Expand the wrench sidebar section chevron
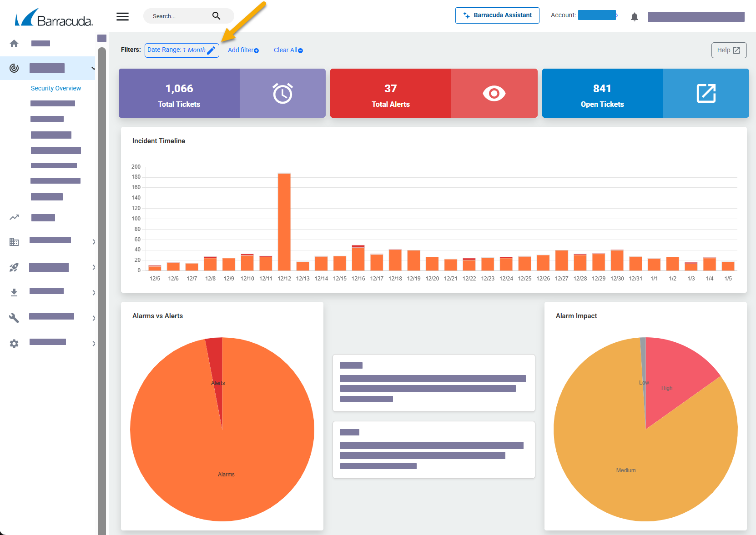 pos(94,318)
